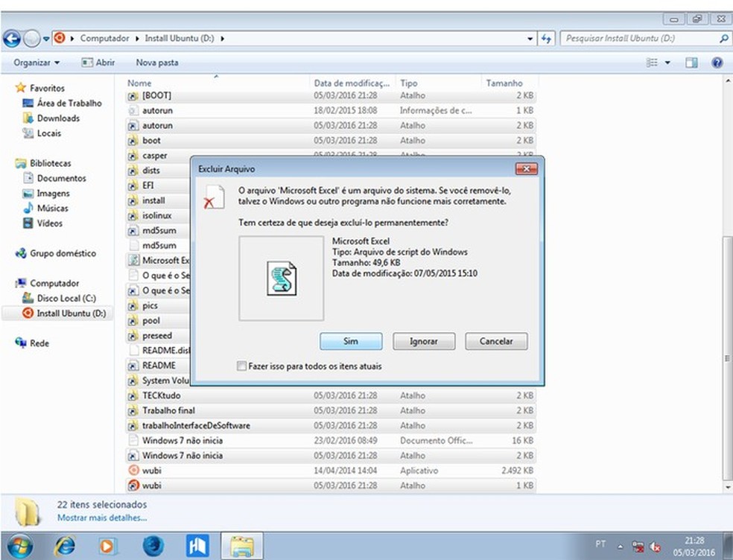Select the TECKtudo shortcut

coord(331,395)
